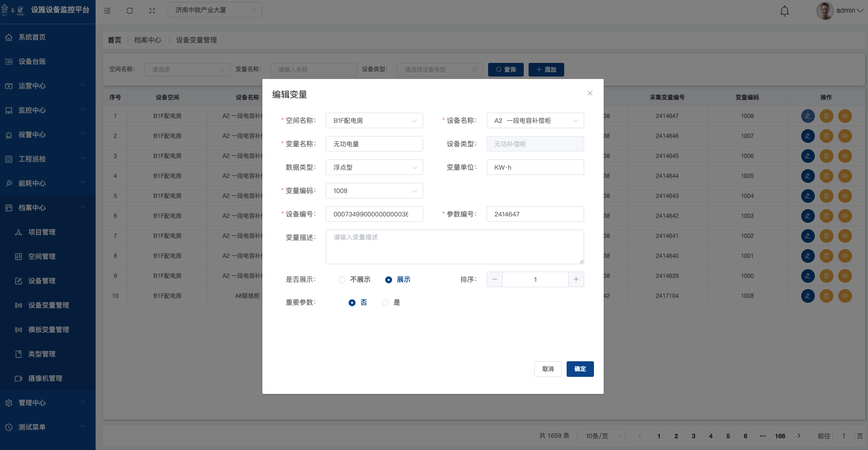Click the 确定 button
The width and height of the screenshot is (868, 450).
click(580, 369)
